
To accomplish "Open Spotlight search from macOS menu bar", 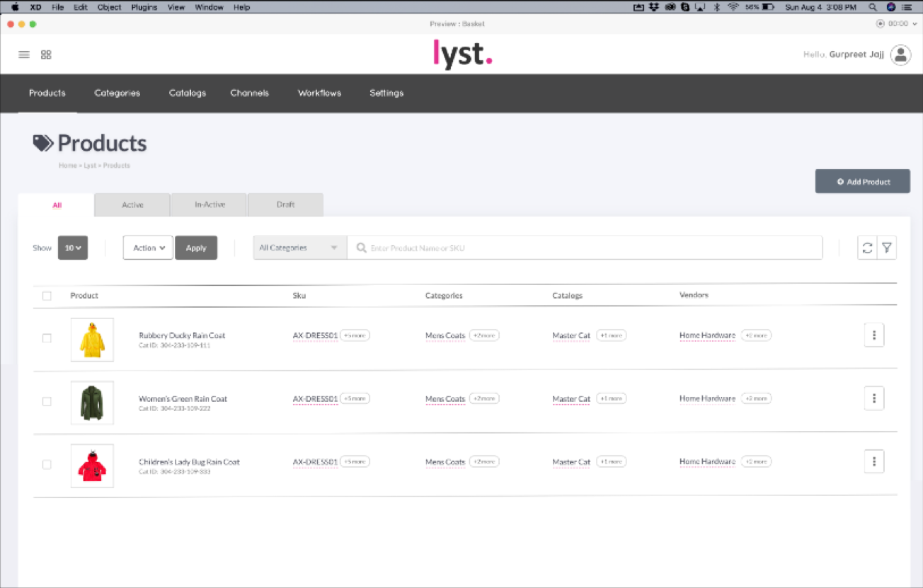I will coord(872,7).
